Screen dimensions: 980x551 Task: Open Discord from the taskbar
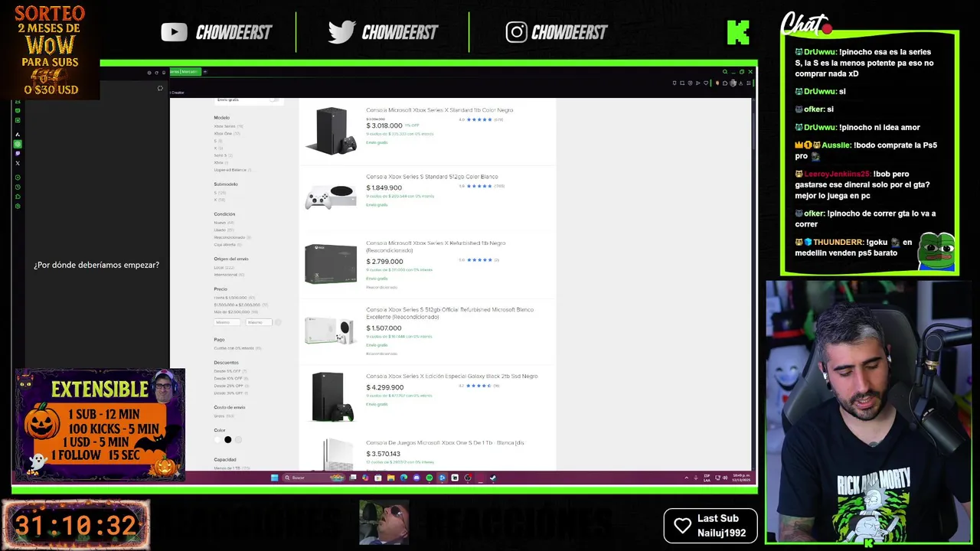point(416,478)
